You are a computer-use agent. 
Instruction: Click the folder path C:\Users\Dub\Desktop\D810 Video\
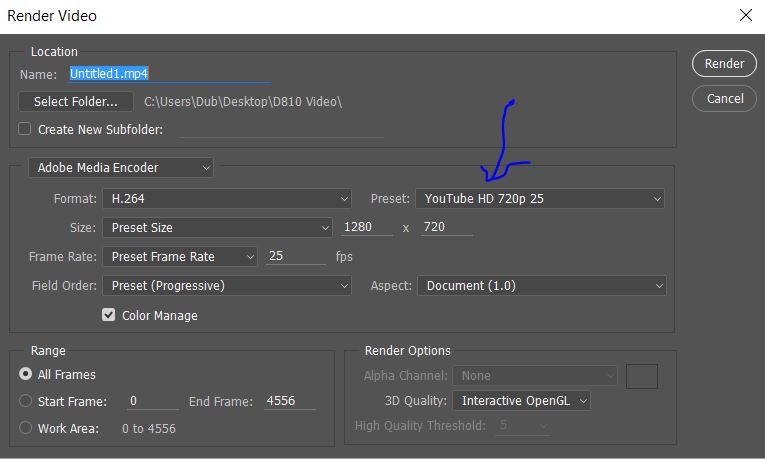pos(243,101)
